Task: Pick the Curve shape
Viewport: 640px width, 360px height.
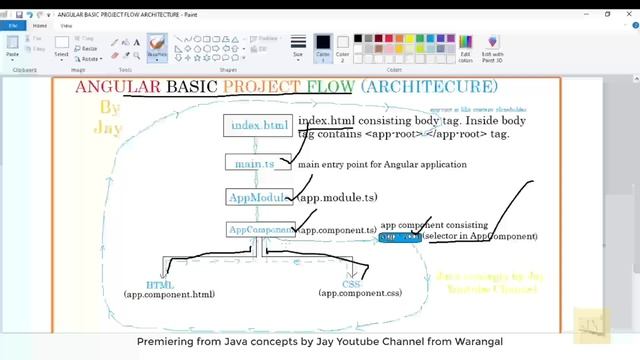Action: pyautogui.click(x=188, y=39)
